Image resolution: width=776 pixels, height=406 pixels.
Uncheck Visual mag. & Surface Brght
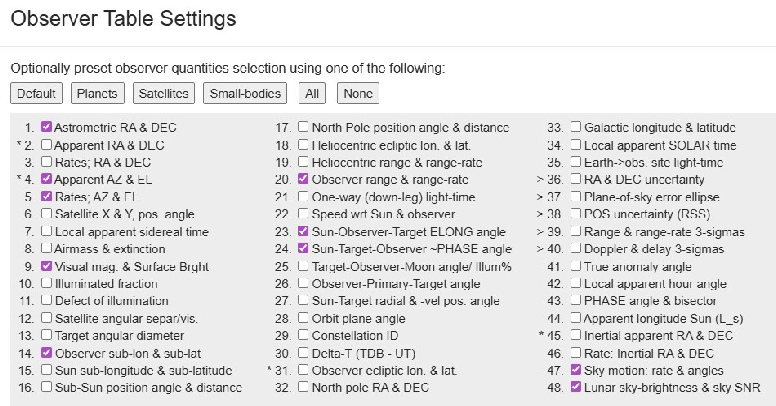[x=46, y=266]
